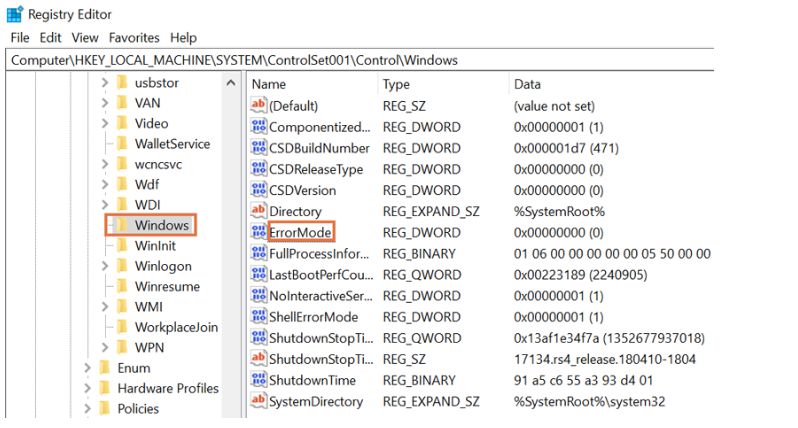This screenshot has height=428, width=798.
Task: Click the registry path address bar
Action: (x=359, y=60)
